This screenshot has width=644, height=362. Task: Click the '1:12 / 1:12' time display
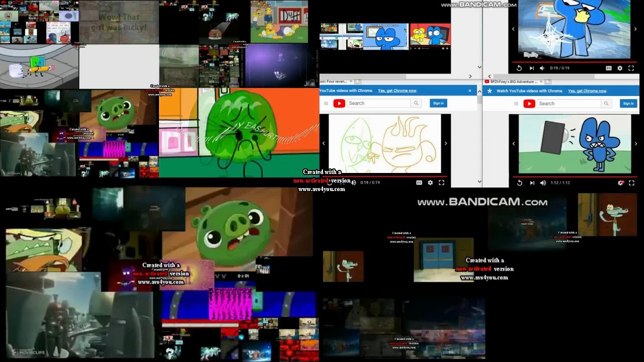(x=560, y=183)
